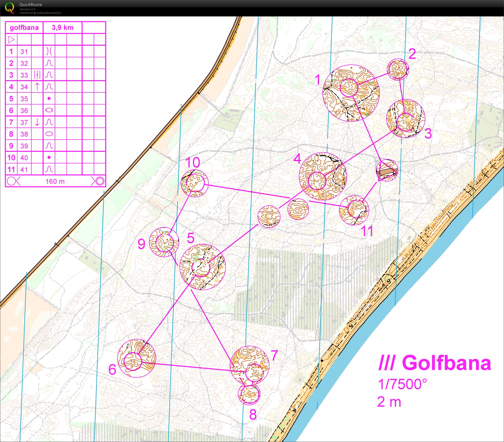The image size is (504, 442).
Task: Click the '1/7500°' scale text
Action: coord(402,384)
